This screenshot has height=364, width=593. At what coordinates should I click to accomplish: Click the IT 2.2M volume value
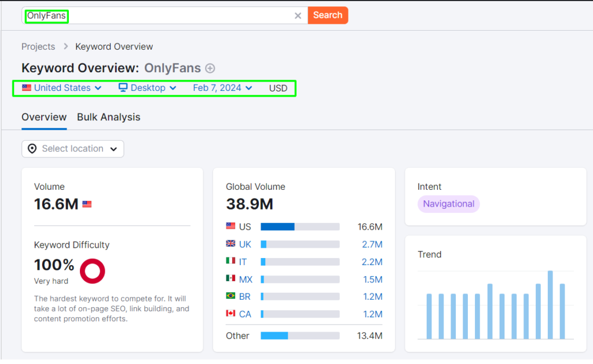click(x=372, y=262)
